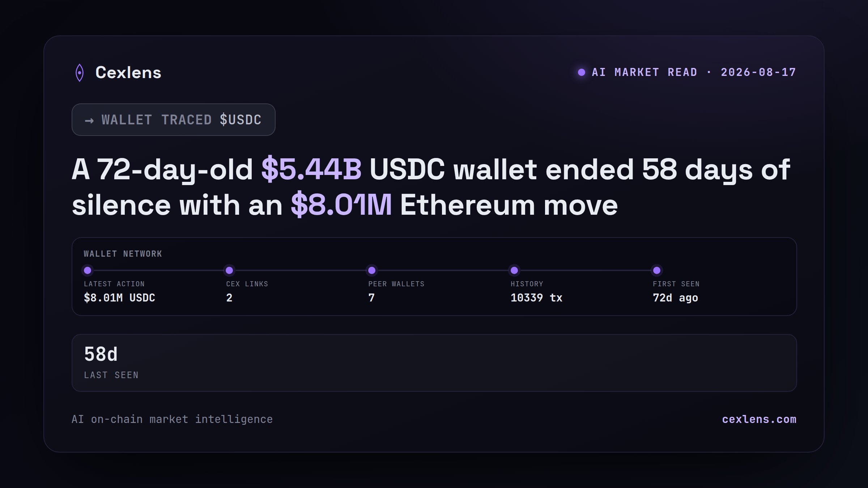Select the First Seen timeline node
This screenshot has width=868, height=488.
(657, 270)
